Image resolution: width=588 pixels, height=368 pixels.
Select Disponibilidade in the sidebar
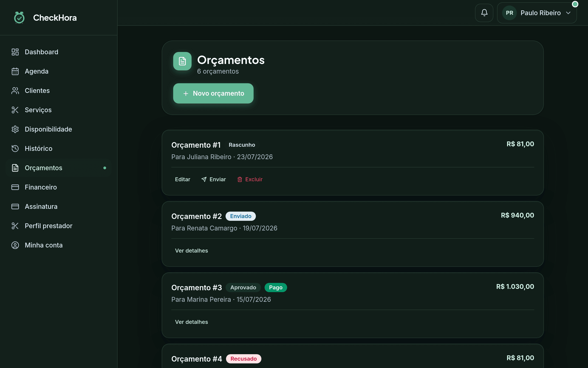click(59, 129)
